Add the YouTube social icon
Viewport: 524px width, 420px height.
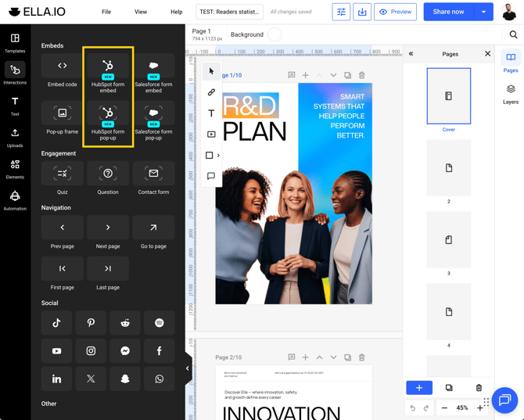pos(56,351)
